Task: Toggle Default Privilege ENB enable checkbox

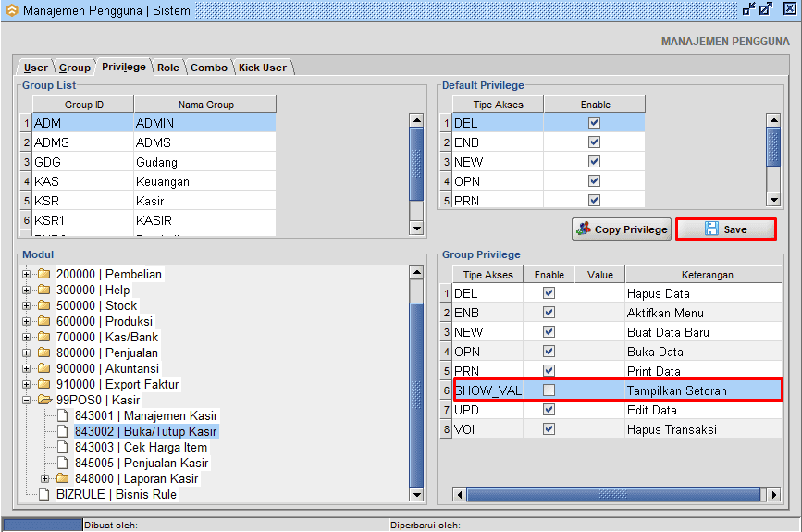Action: (594, 142)
